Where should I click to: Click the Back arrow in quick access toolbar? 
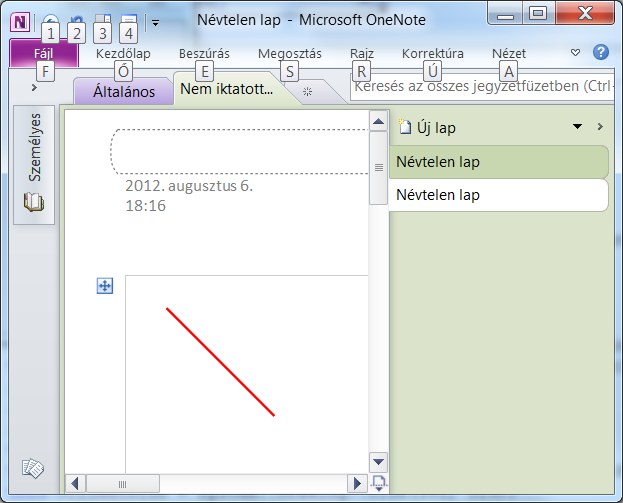[50, 21]
